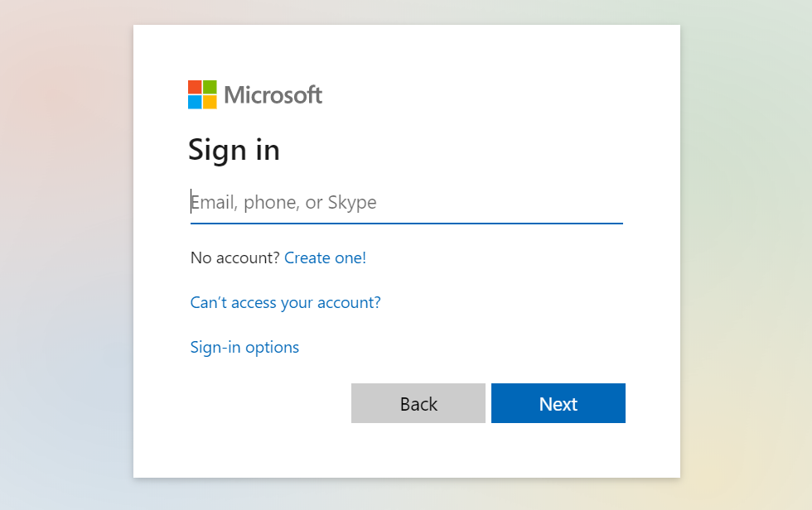Continue with the blue Next button
Viewport: 812px width, 510px height.
(x=558, y=403)
